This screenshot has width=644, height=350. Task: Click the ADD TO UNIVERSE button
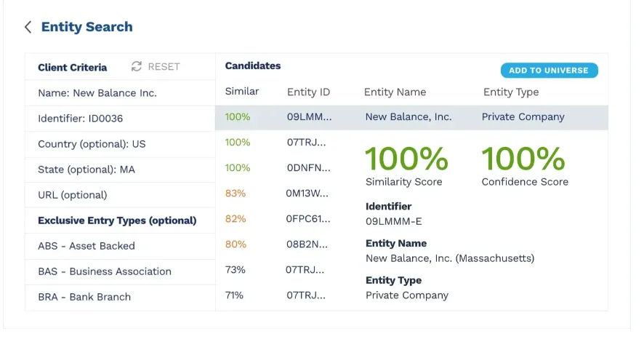(x=549, y=71)
